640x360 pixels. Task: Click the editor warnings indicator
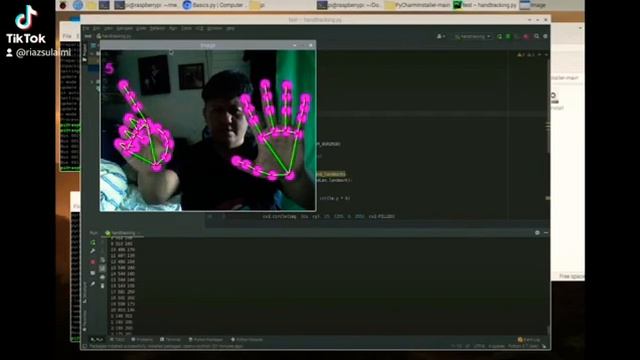(525, 54)
